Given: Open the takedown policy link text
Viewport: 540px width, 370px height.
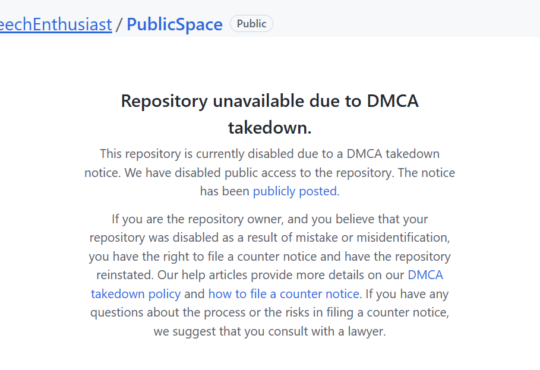Looking at the screenshot, I should click(x=136, y=294).
